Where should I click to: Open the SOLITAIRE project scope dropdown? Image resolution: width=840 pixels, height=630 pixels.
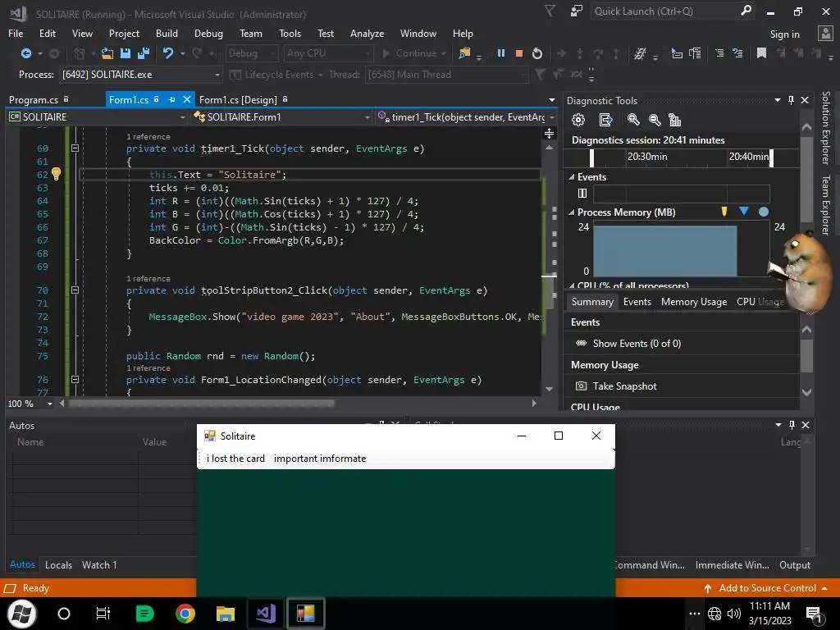point(97,116)
